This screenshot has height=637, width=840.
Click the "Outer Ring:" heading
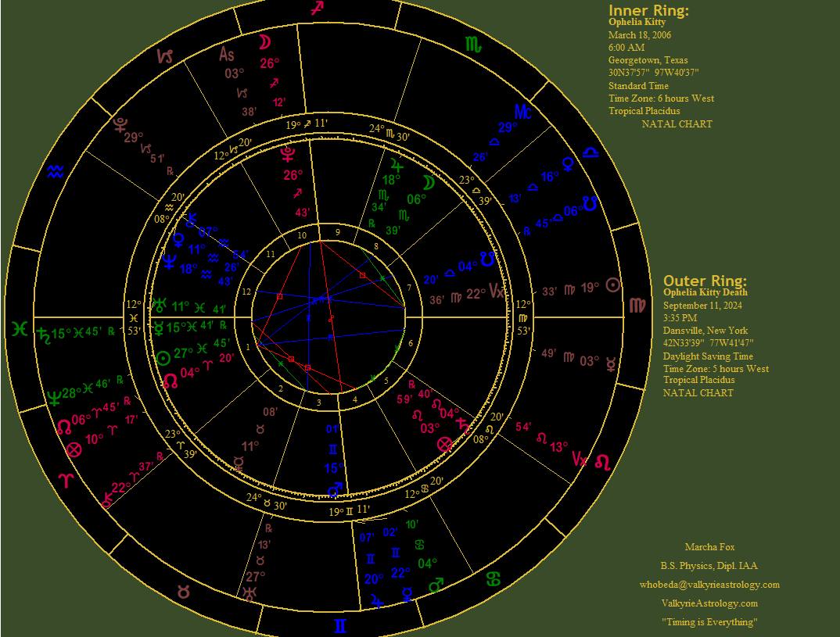[705, 281]
